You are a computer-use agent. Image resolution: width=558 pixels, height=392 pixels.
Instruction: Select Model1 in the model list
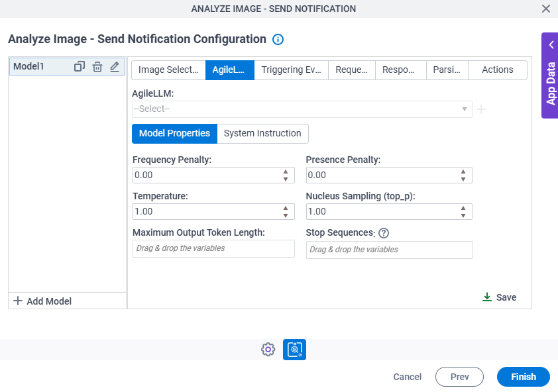[67, 66]
